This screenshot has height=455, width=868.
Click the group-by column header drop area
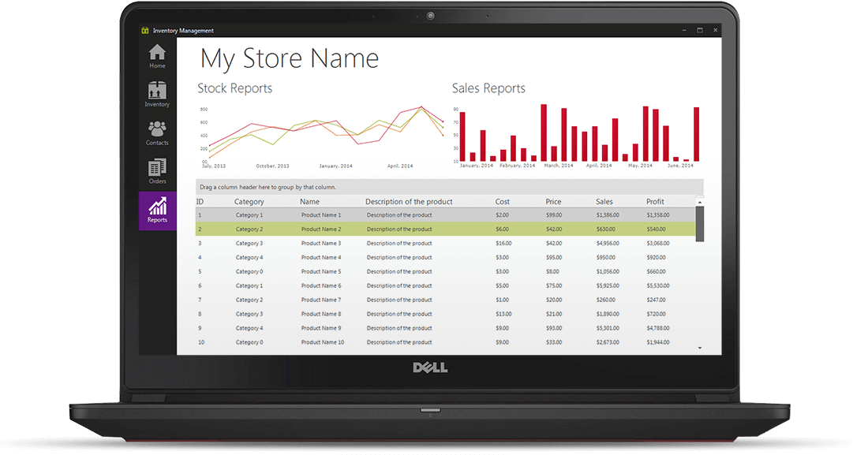click(x=448, y=187)
